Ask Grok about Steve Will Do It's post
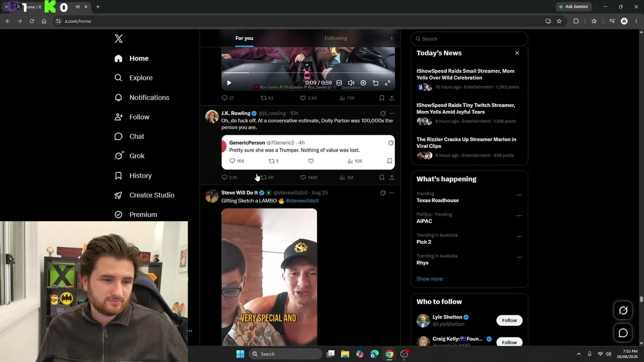 (x=383, y=193)
